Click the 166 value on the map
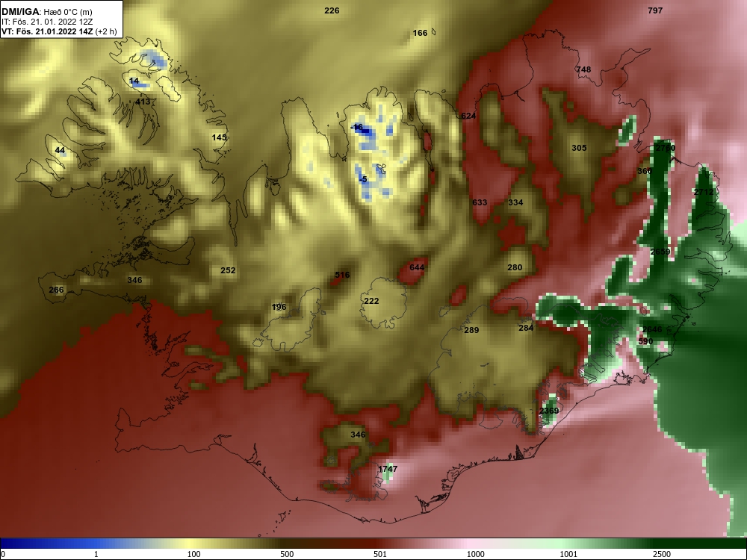This screenshot has height=560, width=747. [x=420, y=33]
